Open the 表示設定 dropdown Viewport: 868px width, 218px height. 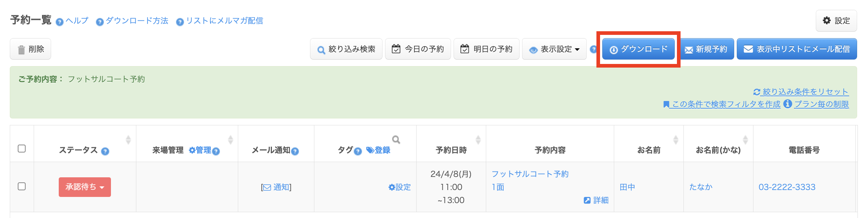click(x=554, y=49)
